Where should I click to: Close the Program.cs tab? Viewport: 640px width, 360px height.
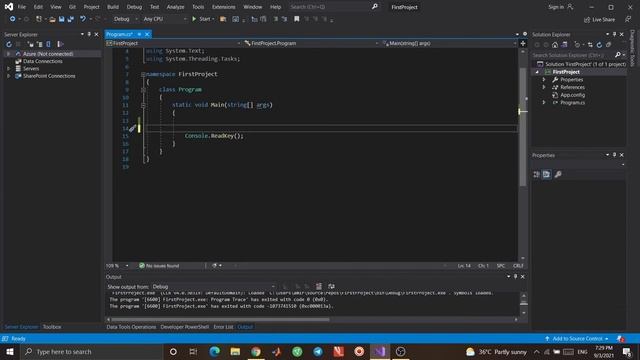(x=147, y=34)
